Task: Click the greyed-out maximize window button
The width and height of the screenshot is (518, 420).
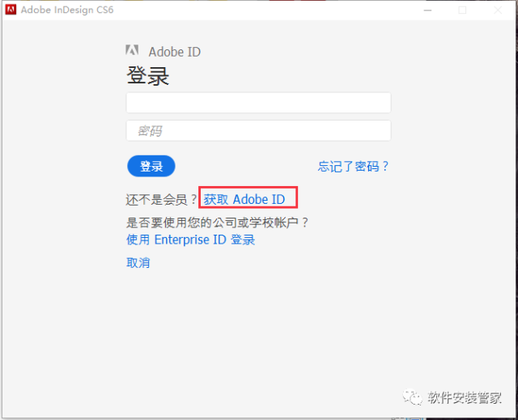Action: pos(462,11)
